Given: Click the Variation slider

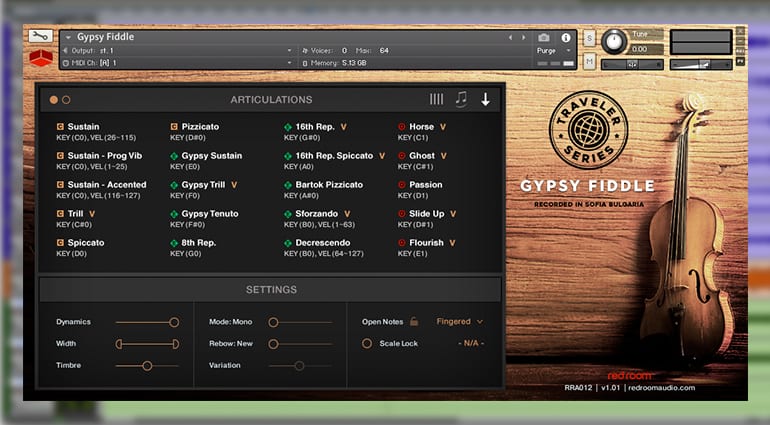Looking at the screenshot, I should [x=301, y=366].
